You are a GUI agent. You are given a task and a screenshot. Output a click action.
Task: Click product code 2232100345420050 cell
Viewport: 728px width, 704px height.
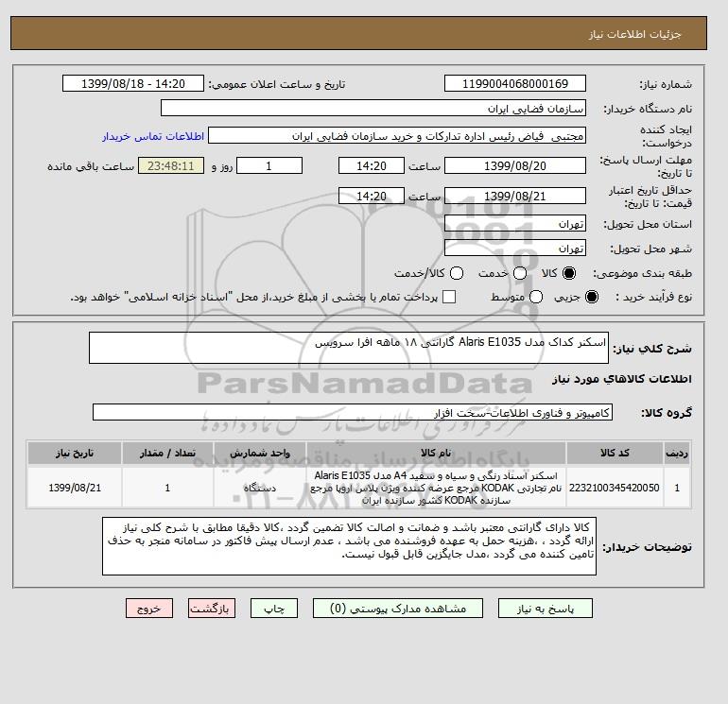615,488
